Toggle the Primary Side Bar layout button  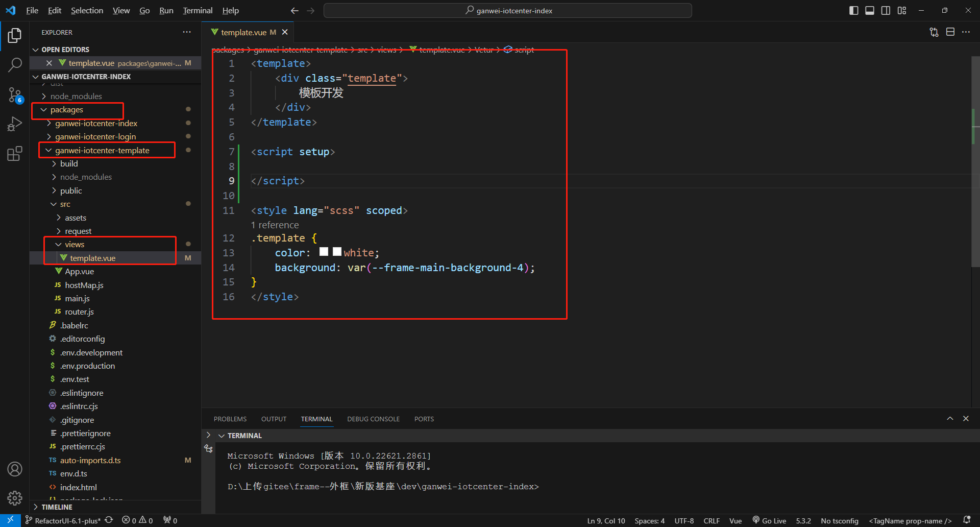pos(853,11)
